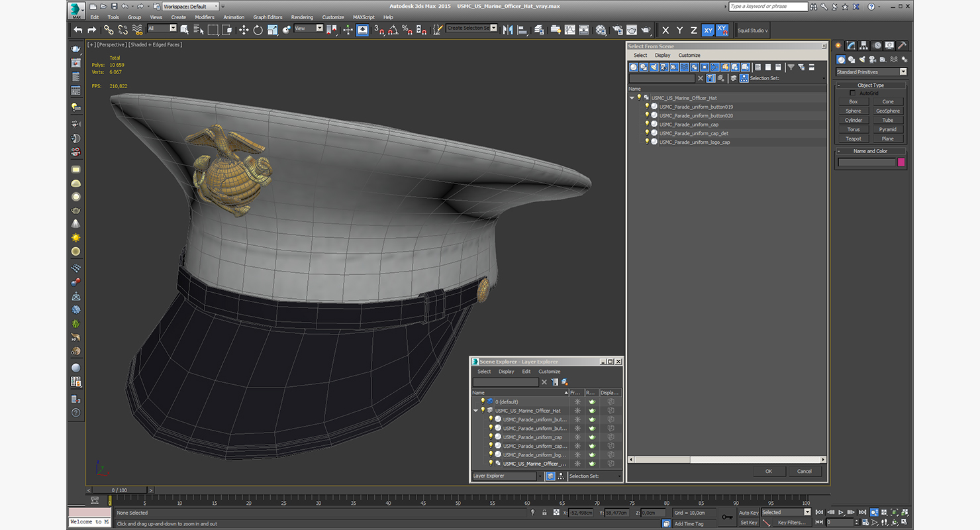
Task: Open Render Setup dialog icon
Action: tap(617, 30)
